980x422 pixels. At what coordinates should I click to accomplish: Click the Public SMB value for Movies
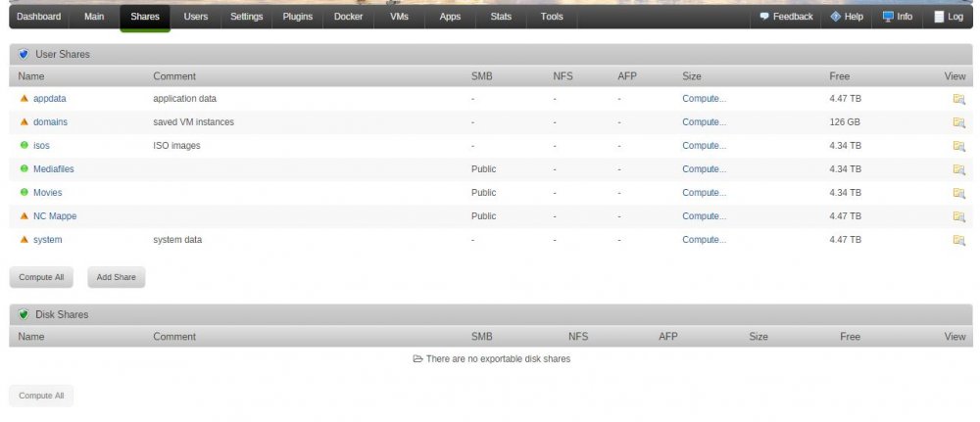coord(484,193)
